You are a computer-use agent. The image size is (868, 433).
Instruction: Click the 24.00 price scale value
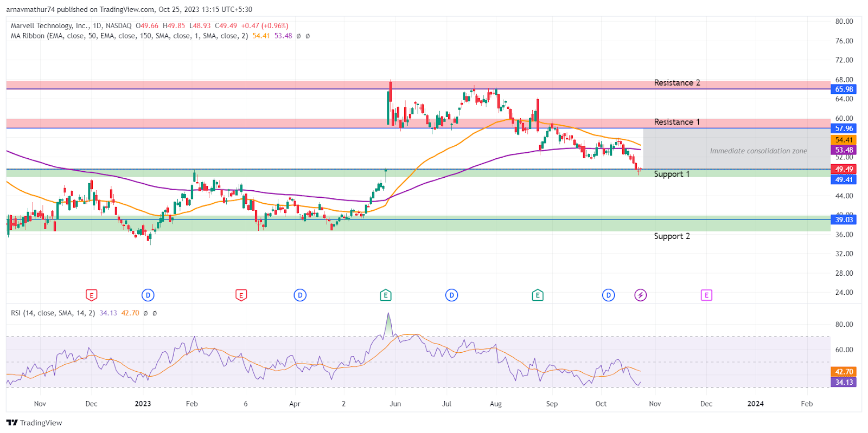[844, 293]
